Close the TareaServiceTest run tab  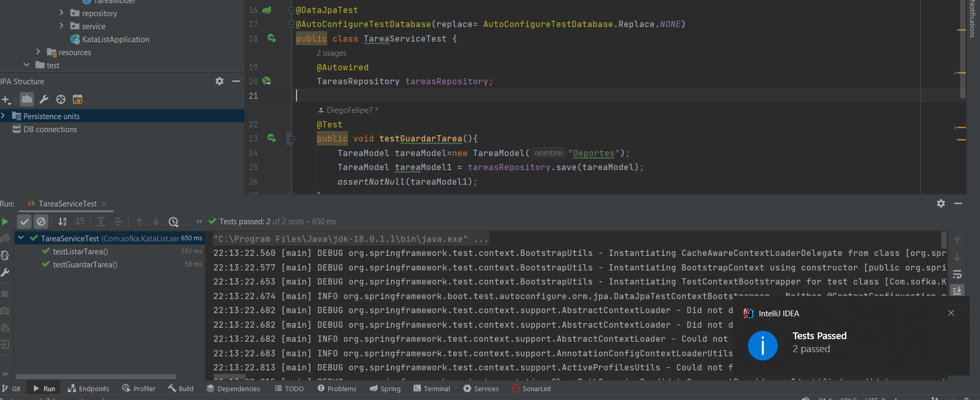(x=104, y=204)
